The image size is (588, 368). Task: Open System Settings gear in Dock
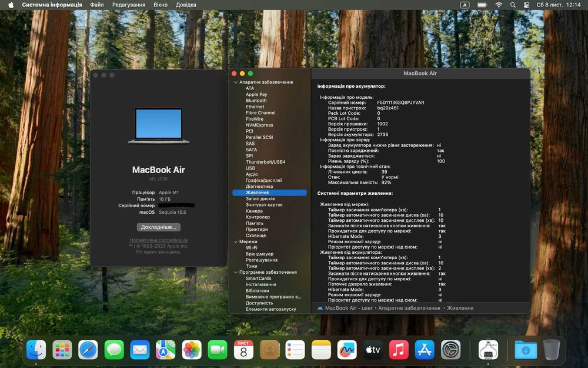450,350
